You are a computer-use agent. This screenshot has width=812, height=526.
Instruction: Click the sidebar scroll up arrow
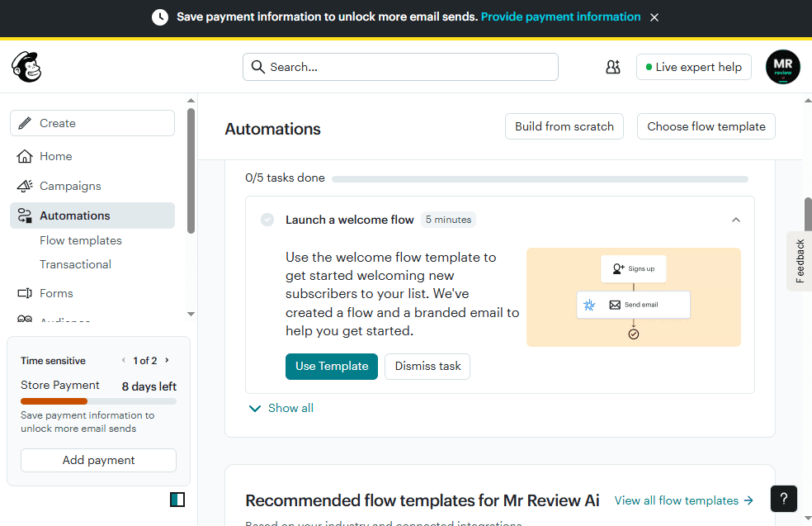pos(191,101)
